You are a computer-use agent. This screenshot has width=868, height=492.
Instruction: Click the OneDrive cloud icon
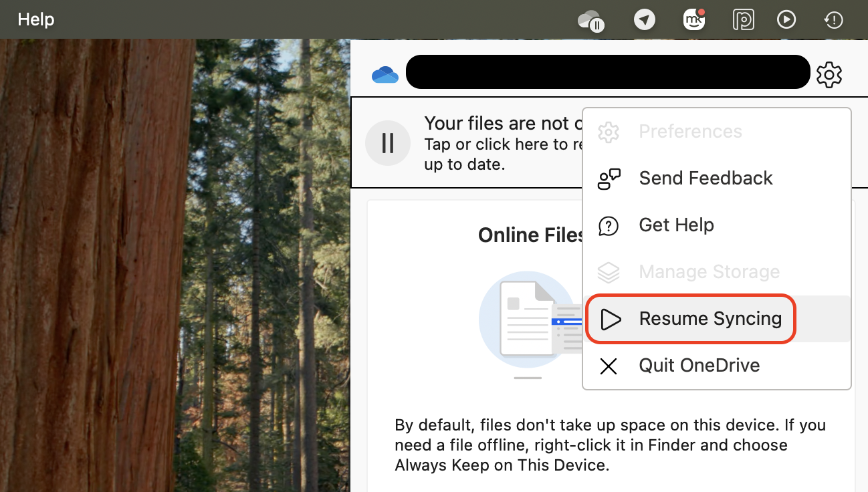(x=385, y=75)
